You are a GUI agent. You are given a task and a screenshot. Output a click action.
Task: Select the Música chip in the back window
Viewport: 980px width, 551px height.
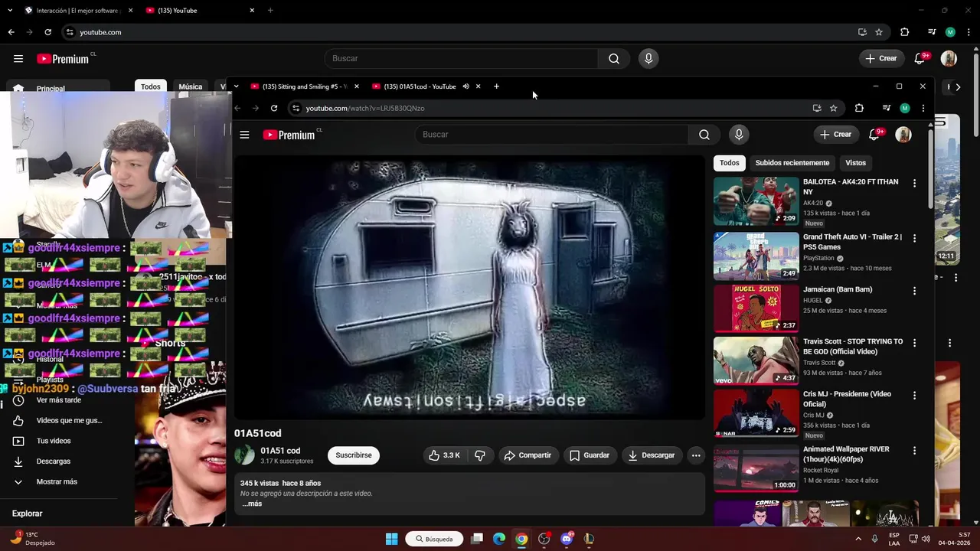[x=190, y=86]
